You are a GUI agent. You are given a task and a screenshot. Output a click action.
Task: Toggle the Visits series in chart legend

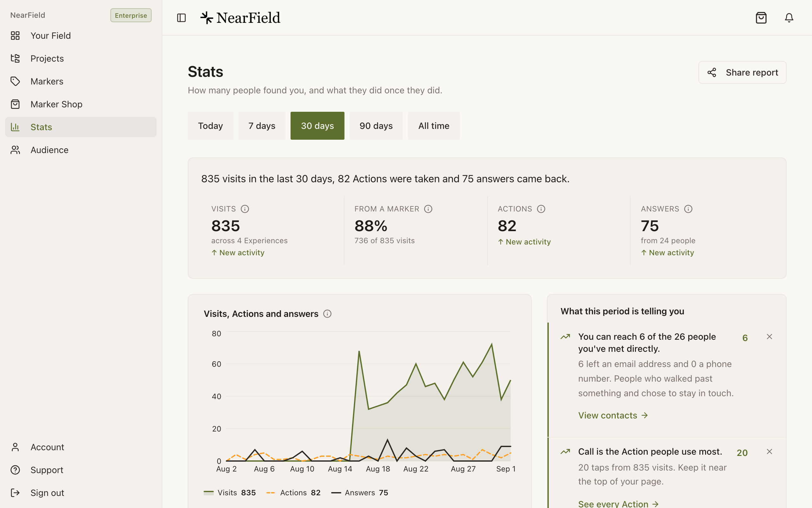pyautogui.click(x=230, y=492)
